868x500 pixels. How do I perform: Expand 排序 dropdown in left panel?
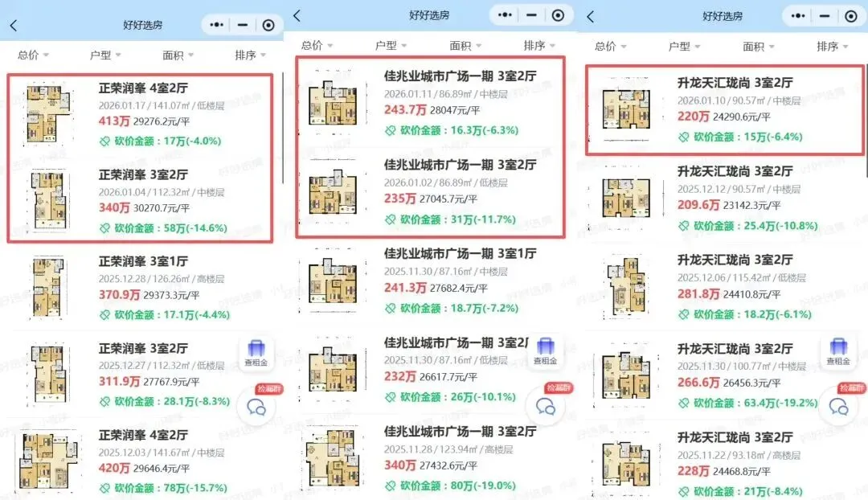250,55
